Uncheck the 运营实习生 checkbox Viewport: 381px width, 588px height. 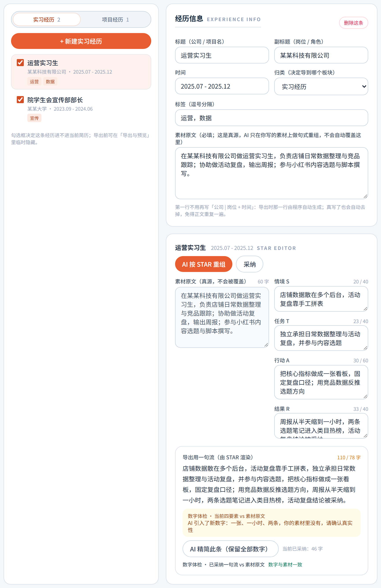tap(20, 63)
